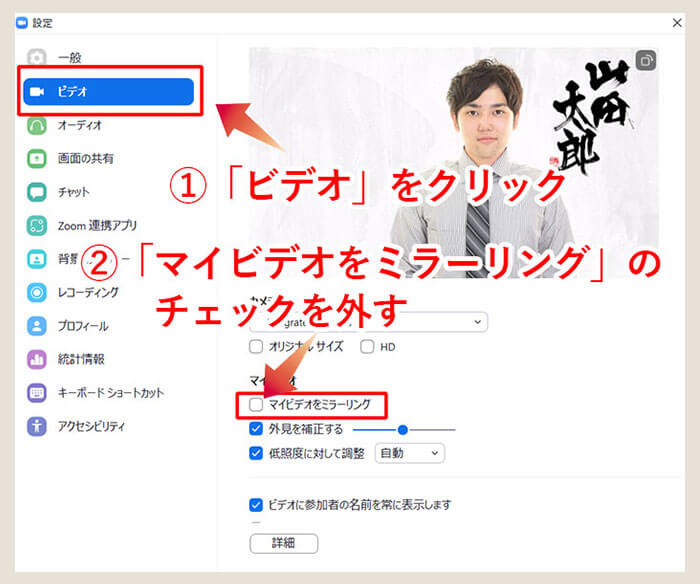Select the Recording icon in sidebar
The height and width of the screenshot is (584, 700).
point(37,292)
